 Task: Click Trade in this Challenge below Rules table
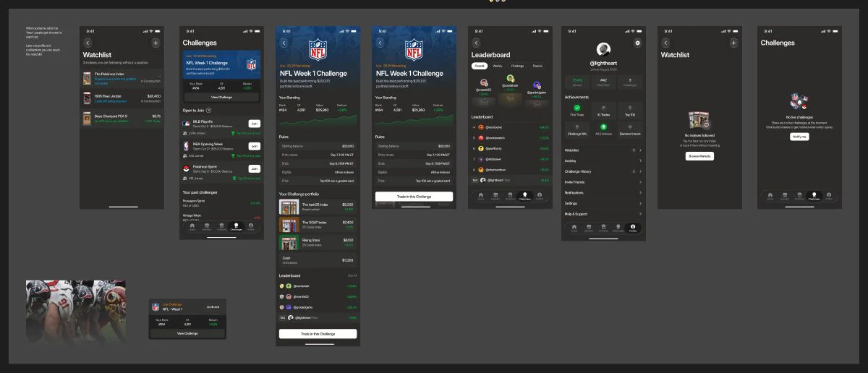(x=414, y=197)
